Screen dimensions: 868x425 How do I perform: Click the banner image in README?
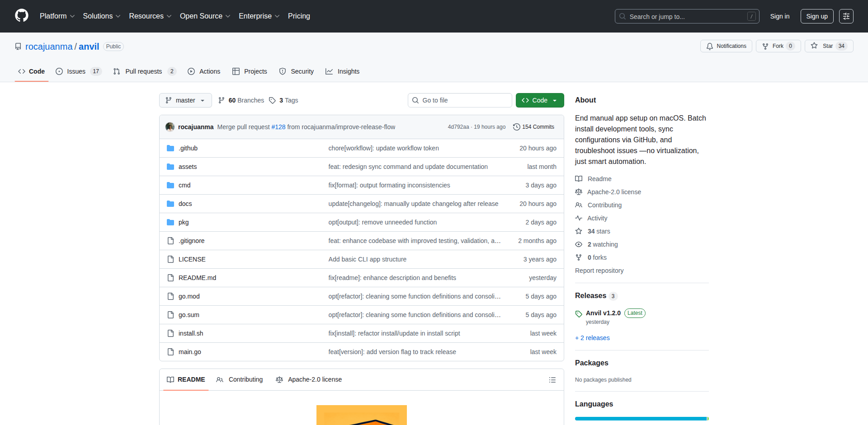tap(362, 415)
